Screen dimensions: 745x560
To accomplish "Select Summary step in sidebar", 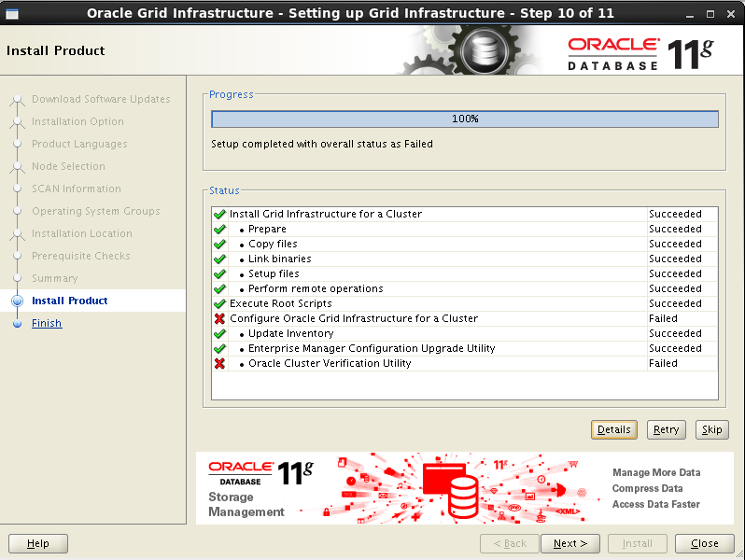I will click(x=55, y=278).
